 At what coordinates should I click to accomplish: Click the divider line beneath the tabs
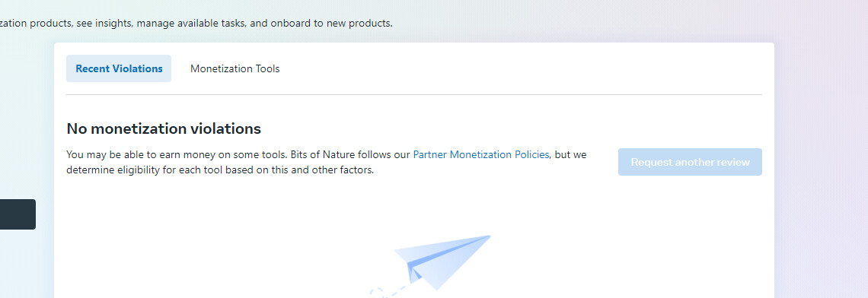(414, 94)
